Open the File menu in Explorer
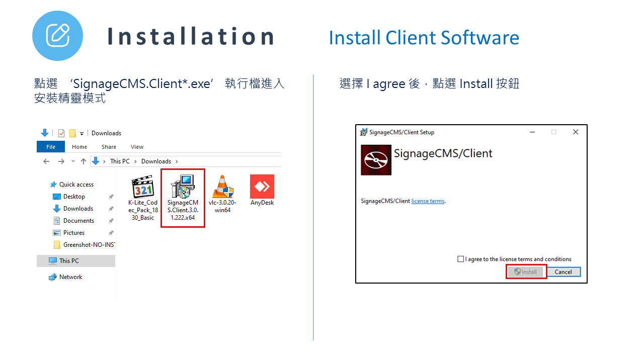 (50, 146)
